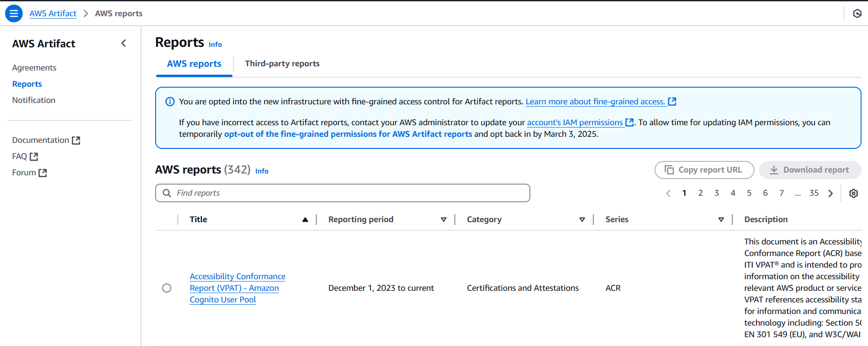Click AWS Artifact breadcrumb link

pyautogui.click(x=53, y=13)
